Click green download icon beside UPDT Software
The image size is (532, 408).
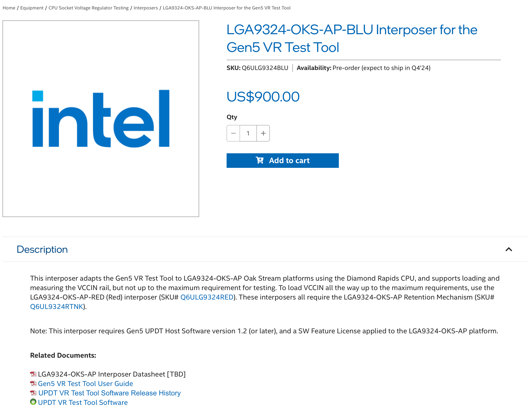tap(33, 402)
